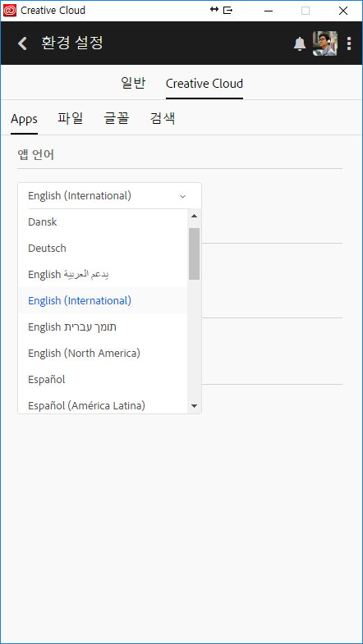Choose Deutsch from the language list
The image size is (363, 644).
[x=103, y=248]
